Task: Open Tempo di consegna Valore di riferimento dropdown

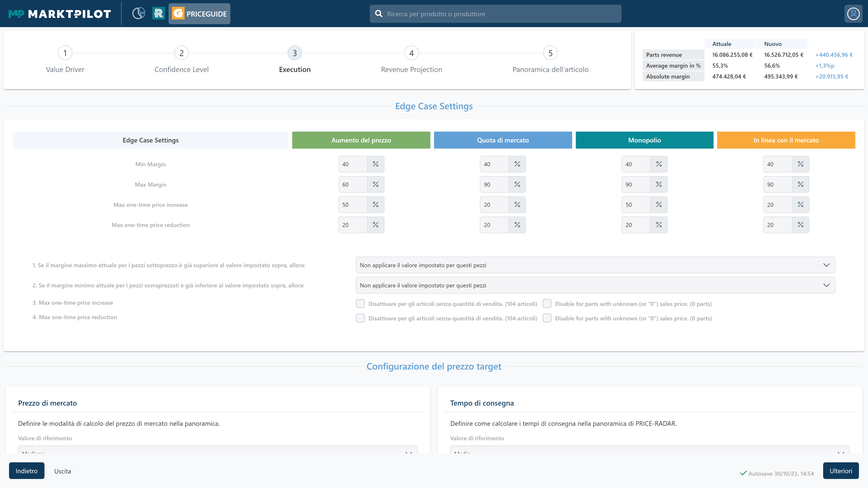Action: (x=650, y=450)
